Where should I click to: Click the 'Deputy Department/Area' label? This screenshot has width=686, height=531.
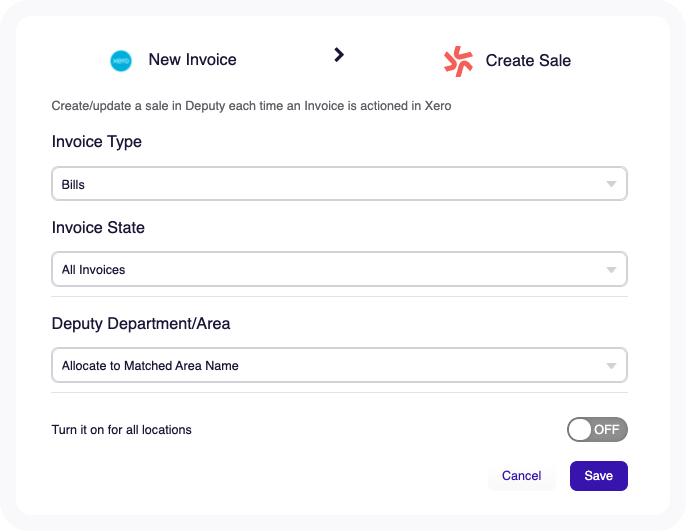141,324
